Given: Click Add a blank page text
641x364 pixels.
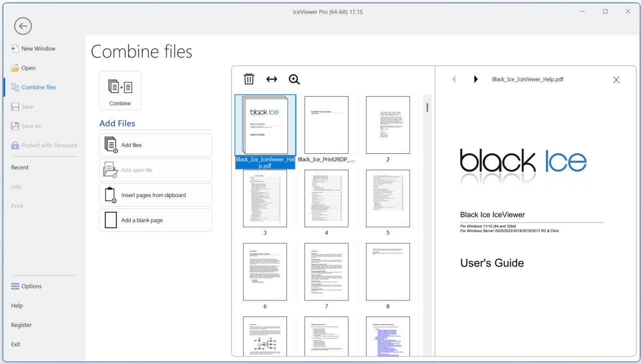Looking at the screenshot, I should click(142, 220).
